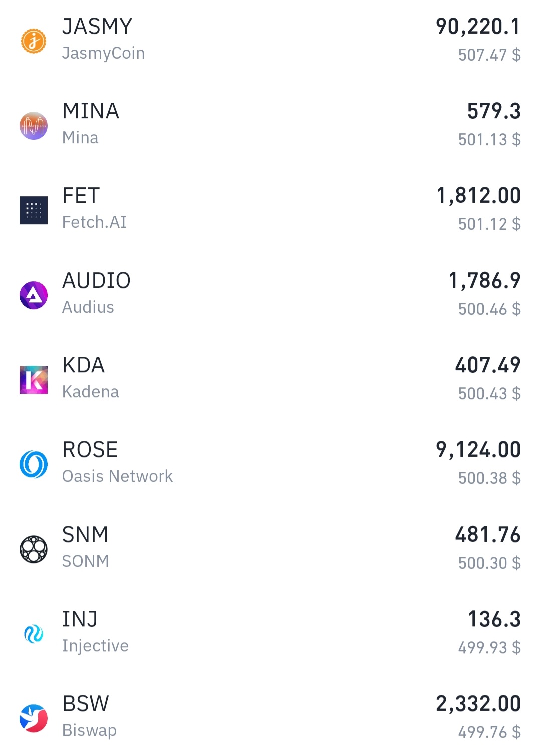Open the JASMY asset row

[270, 41]
